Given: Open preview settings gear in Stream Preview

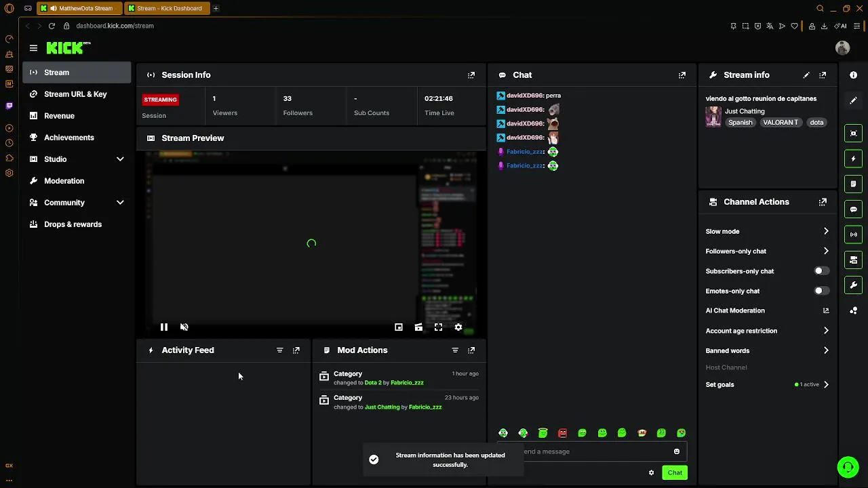Looking at the screenshot, I should click(458, 327).
